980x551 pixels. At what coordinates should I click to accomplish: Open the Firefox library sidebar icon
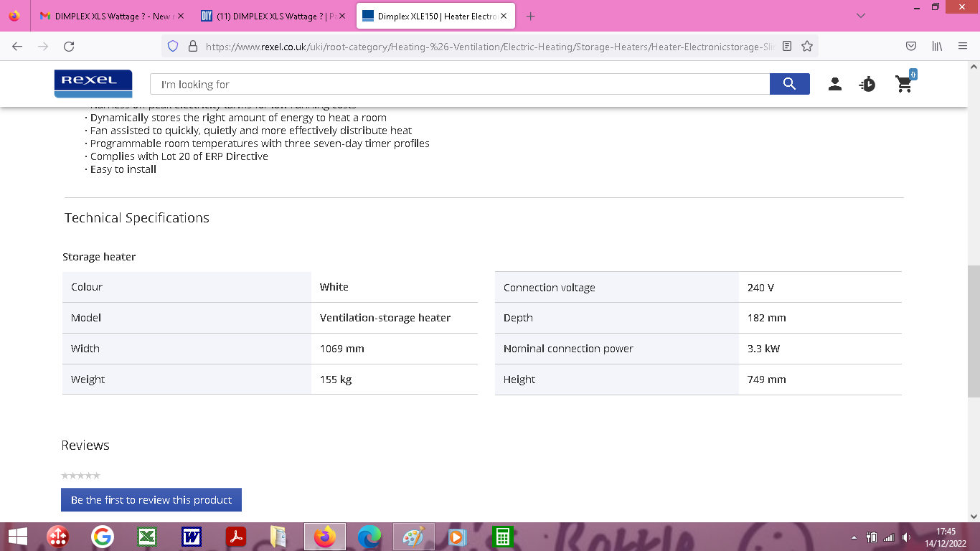(x=937, y=46)
